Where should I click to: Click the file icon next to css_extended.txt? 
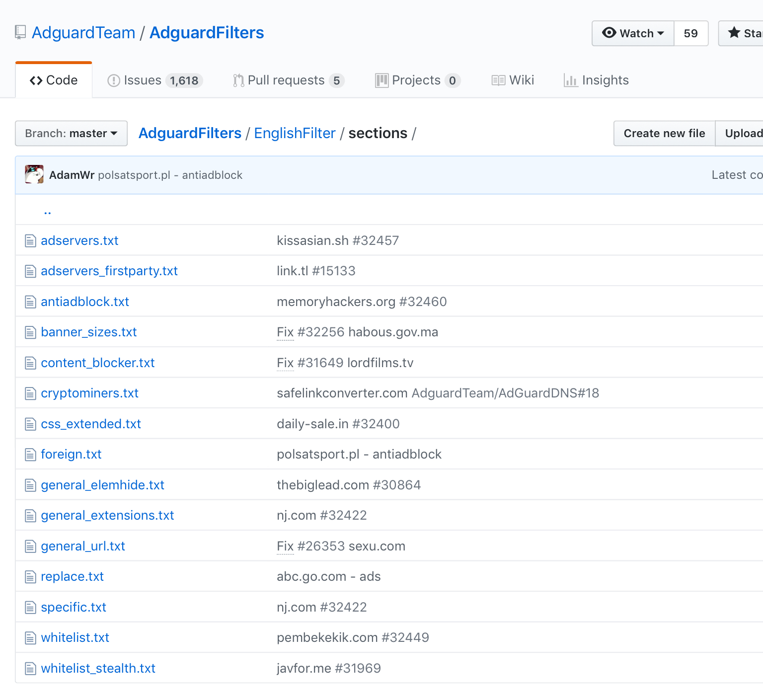[31, 424]
